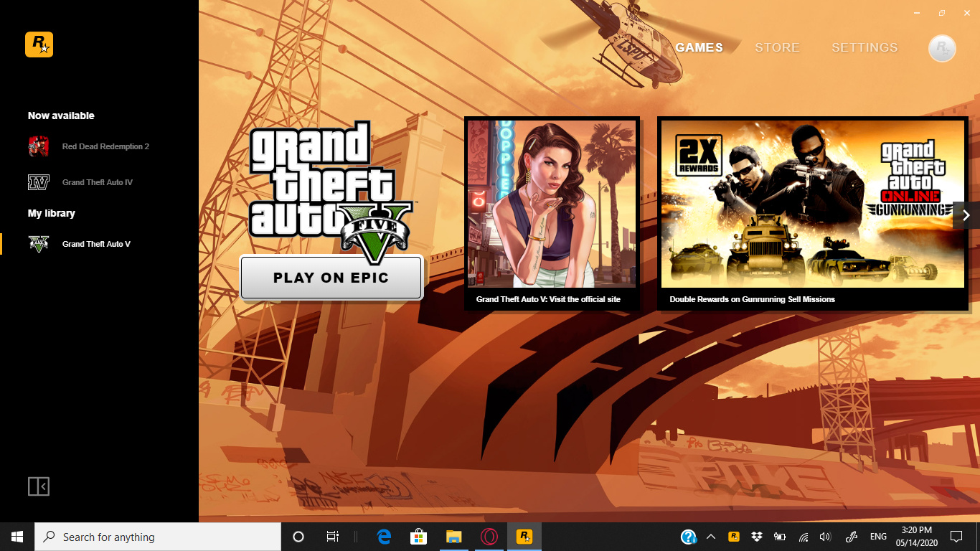Open Microsoft Store from the taskbar
980x551 pixels.
pyautogui.click(x=419, y=537)
